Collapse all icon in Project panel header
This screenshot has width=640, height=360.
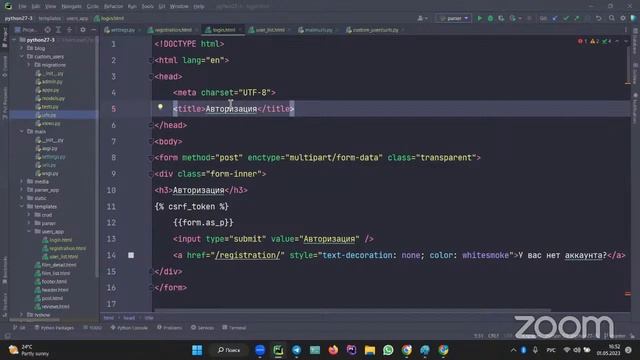coord(69,30)
